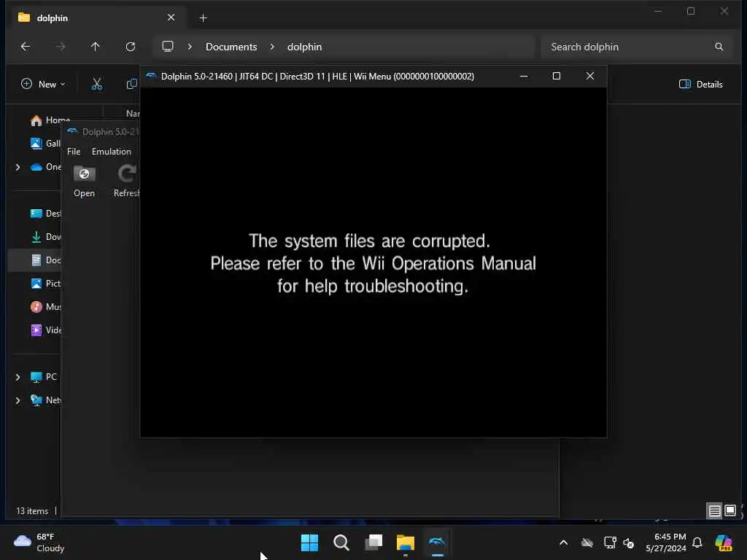747x560 pixels.
Task: Open the Windows Start menu
Action: pos(309,542)
